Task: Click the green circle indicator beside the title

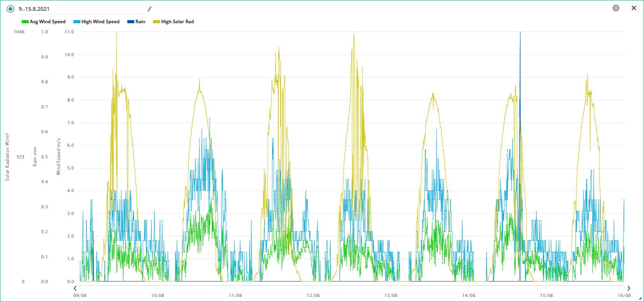Action: coord(10,9)
